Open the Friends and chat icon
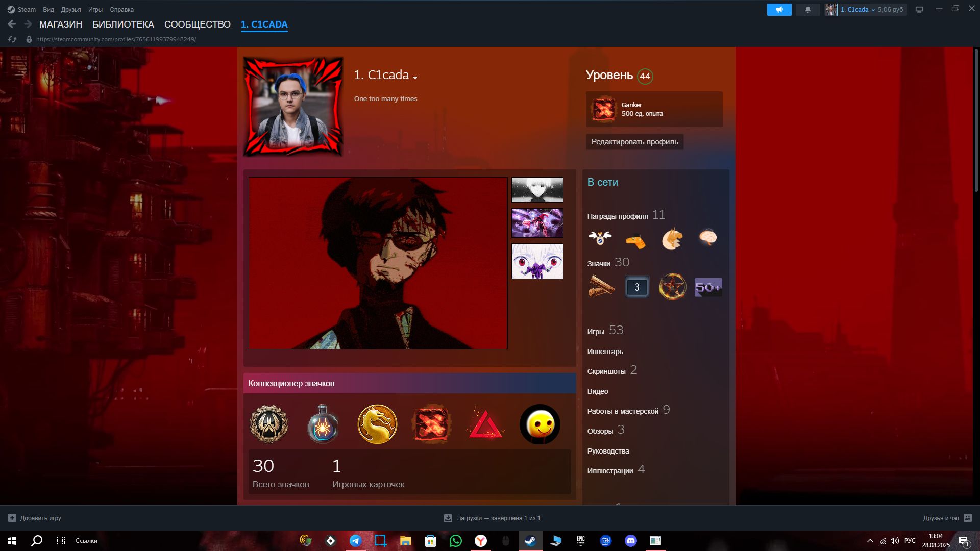980x551 pixels. [x=967, y=518]
